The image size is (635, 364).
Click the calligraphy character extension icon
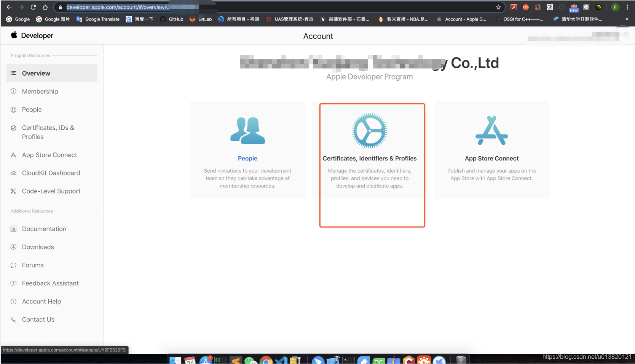550,7
